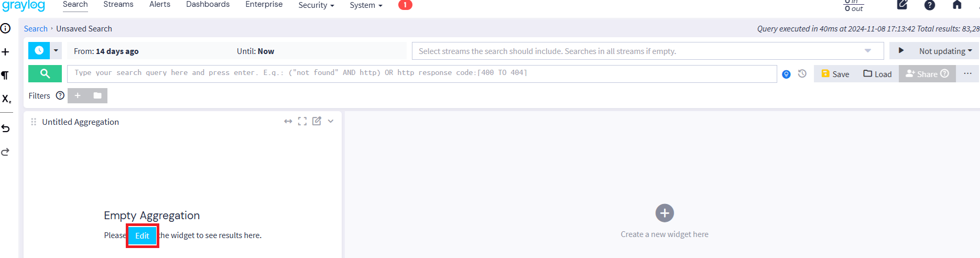Open the search query history
The height and width of the screenshot is (258, 980).
802,74
